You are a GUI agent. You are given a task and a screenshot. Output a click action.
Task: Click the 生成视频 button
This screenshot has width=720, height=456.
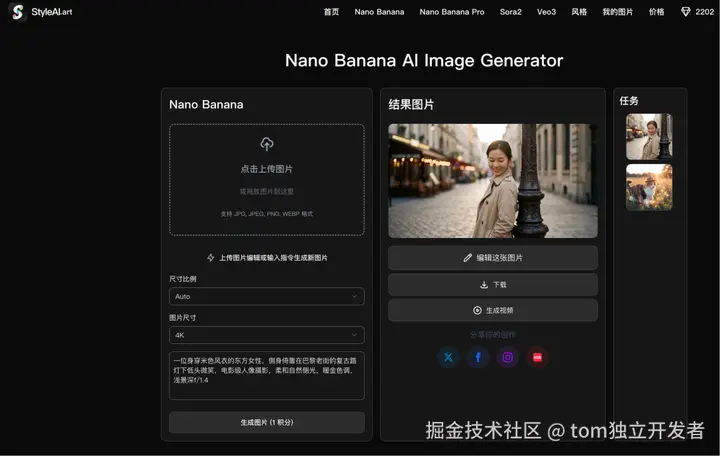[x=493, y=310]
